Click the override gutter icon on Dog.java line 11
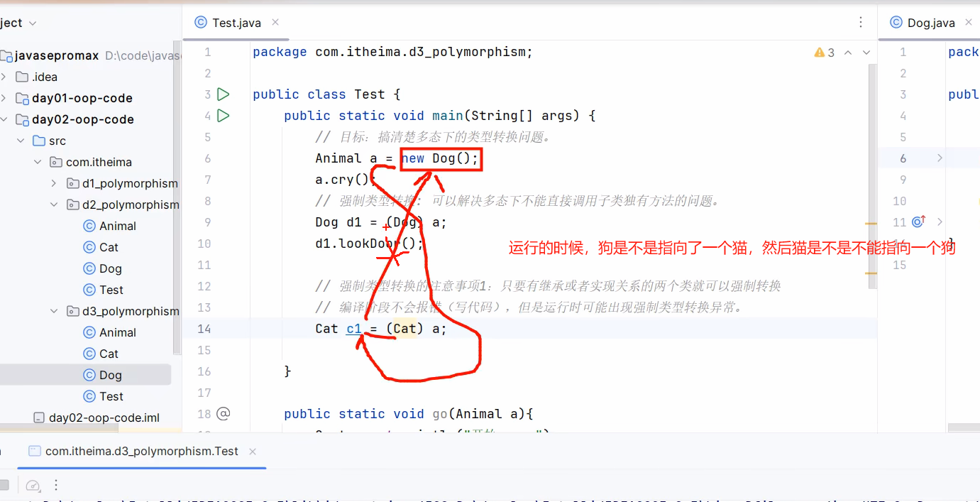Image resolution: width=980 pixels, height=502 pixels. pyautogui.click(x=918, y=222)
